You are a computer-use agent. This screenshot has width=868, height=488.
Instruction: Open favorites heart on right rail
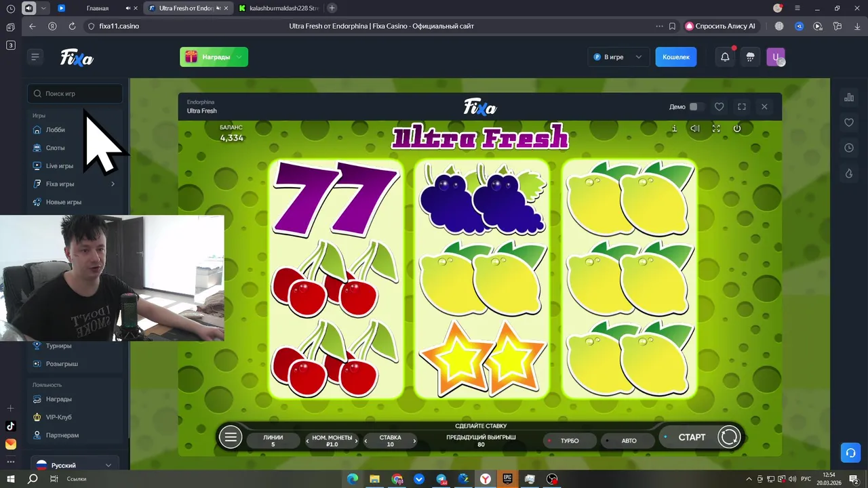click(849, 123)
